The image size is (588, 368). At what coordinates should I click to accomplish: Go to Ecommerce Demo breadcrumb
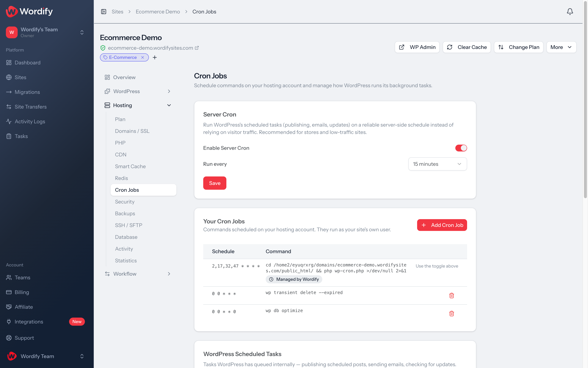tap(158, 12)
